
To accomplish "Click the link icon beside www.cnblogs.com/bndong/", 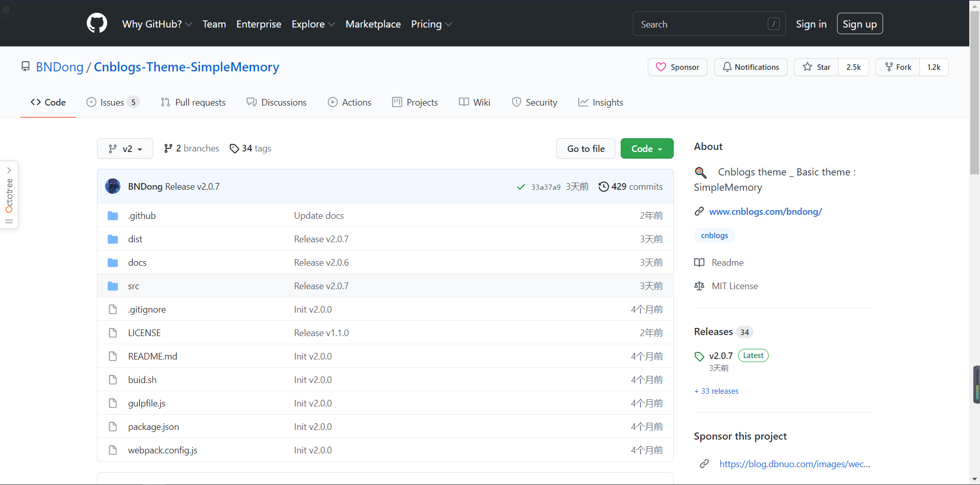I will (x=699, y=211).
